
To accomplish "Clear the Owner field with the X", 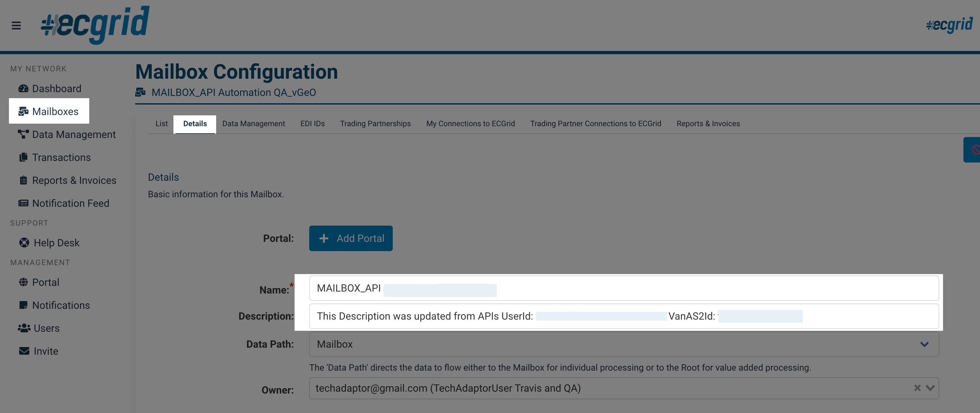I will coord(917,388).
